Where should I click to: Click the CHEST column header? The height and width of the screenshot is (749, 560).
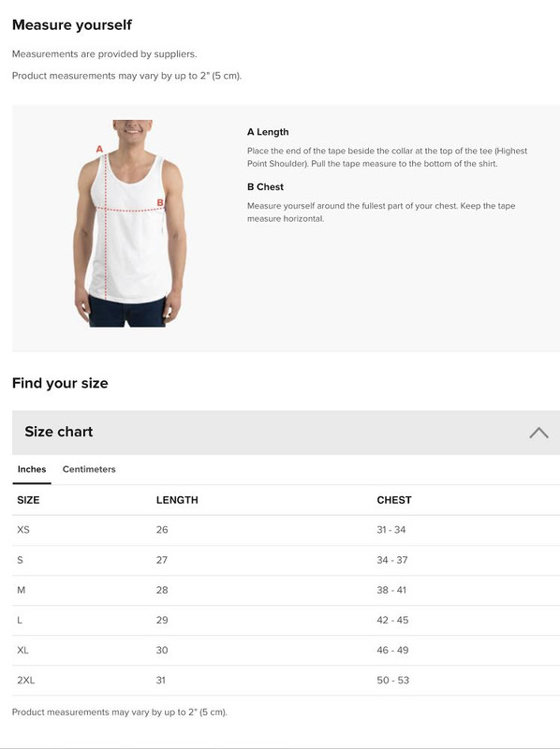393,500
